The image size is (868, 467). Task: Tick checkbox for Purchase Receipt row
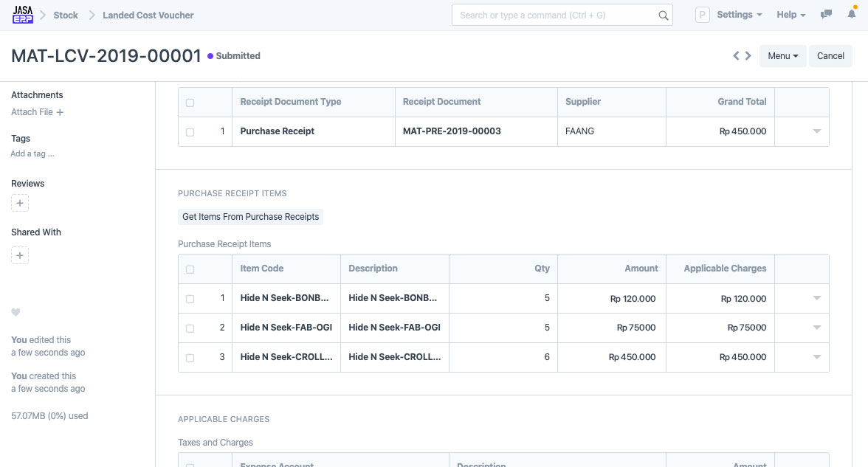point(190,132)
